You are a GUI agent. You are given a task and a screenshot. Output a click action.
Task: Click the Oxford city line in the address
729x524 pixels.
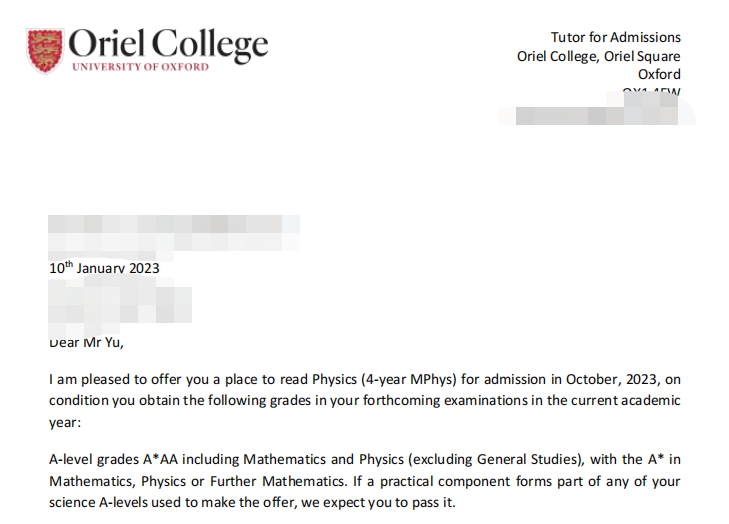click(x=659, y=74)
